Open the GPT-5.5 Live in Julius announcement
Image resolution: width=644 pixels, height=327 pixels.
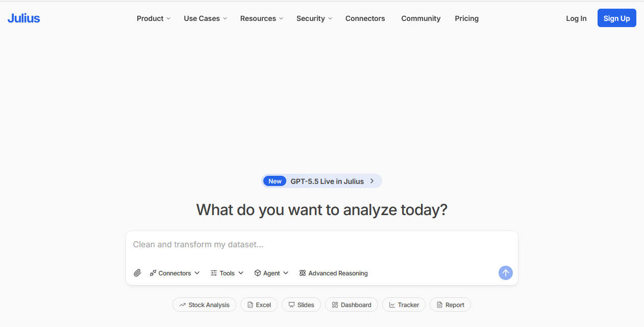(321, 181)
